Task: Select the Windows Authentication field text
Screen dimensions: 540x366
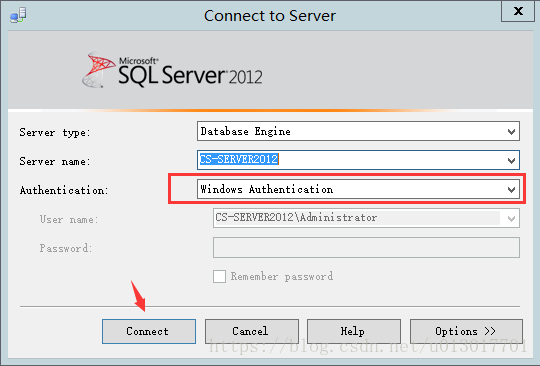Action: pyautogui.click(x=267, y=189)
